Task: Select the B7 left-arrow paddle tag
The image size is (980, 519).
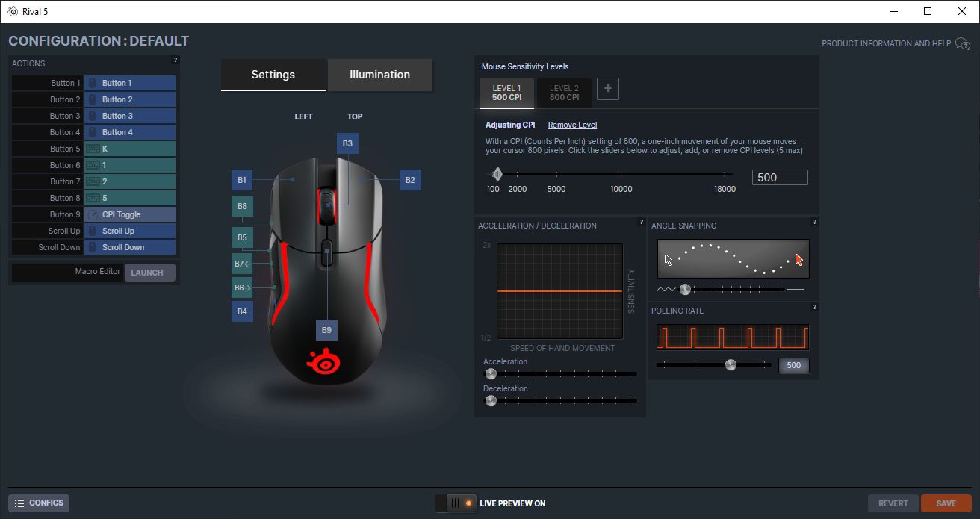Action: pos(242,264)
